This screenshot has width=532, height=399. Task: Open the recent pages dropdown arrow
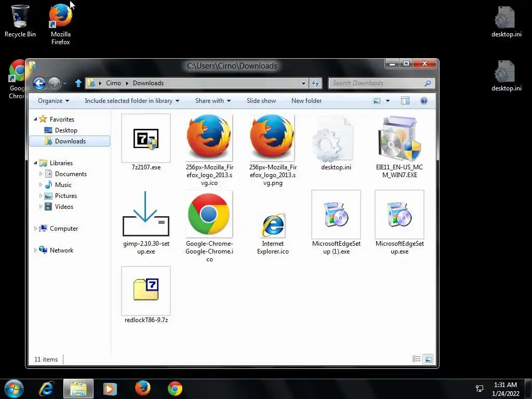point(64,83)
